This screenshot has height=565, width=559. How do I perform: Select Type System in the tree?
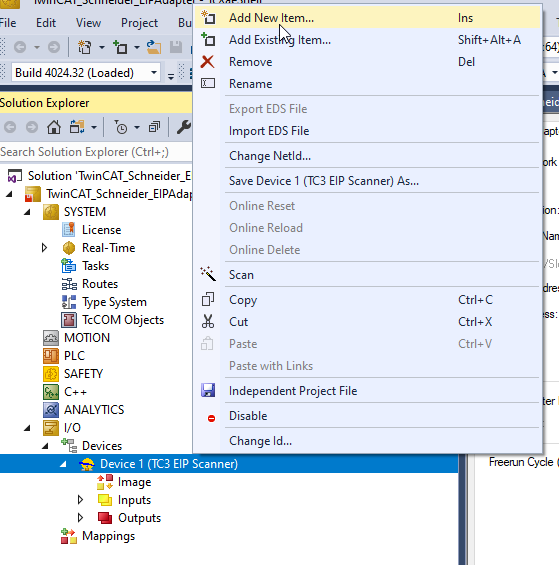114,302
